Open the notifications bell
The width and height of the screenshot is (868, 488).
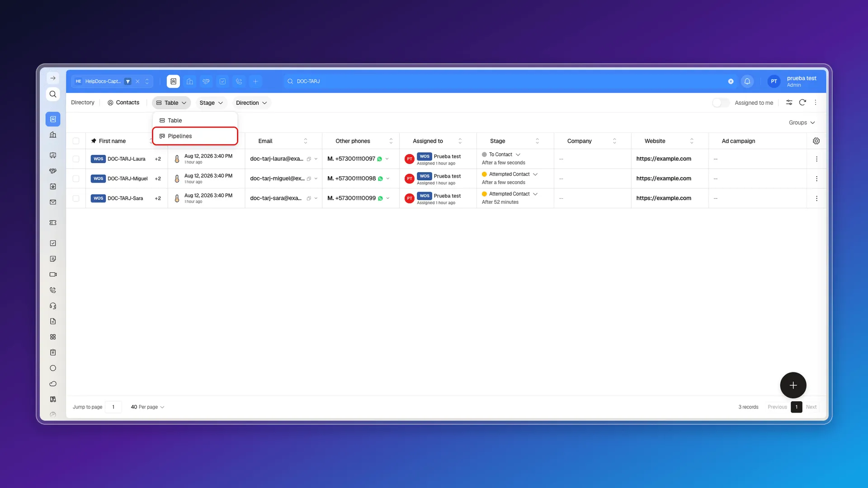(747, 81)
